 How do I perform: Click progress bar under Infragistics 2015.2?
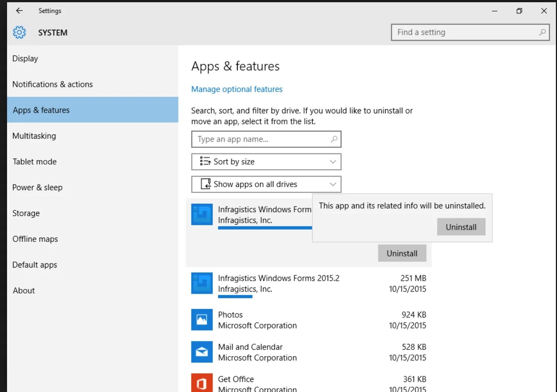click(235, 296)
